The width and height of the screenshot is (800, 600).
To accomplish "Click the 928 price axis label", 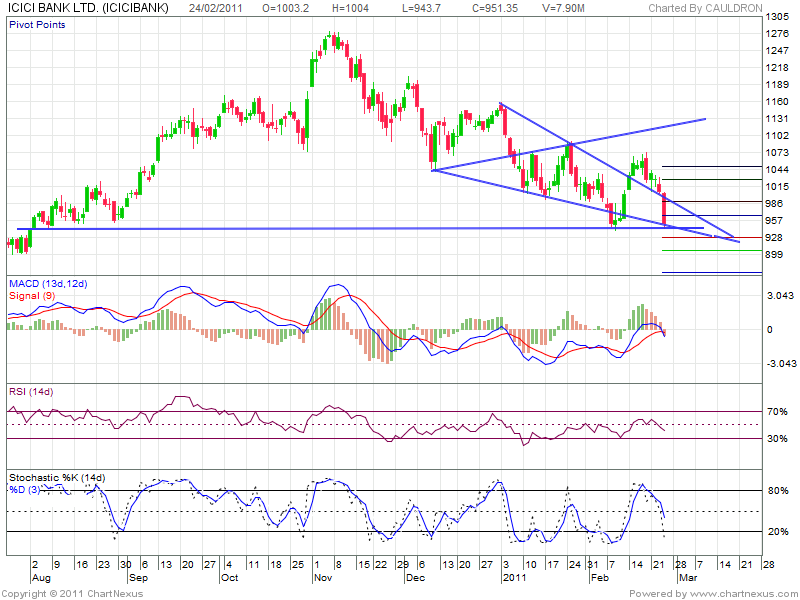I will 774,238.
